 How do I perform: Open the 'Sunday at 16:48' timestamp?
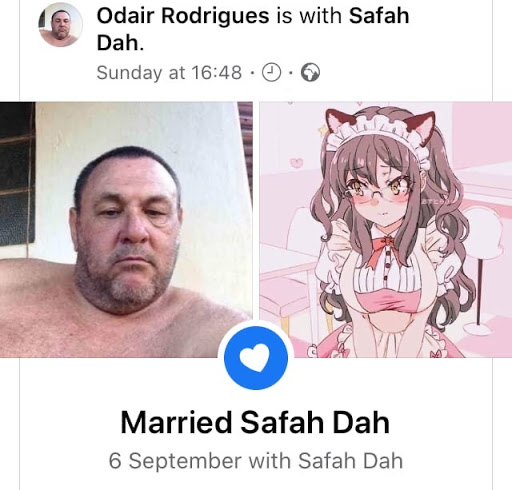coord(169,72)
